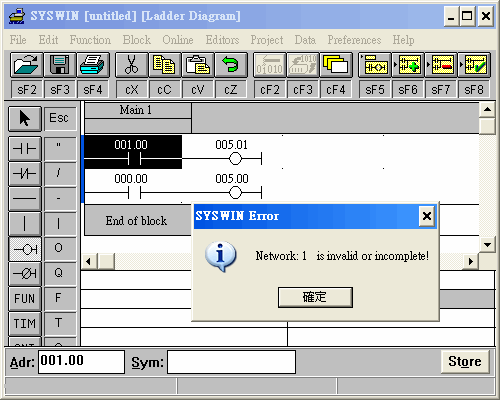The height and width of the screenshot is (400, 500).
Task: Click the horizontal scrollbar right arrow
Action: click(471, 261)
